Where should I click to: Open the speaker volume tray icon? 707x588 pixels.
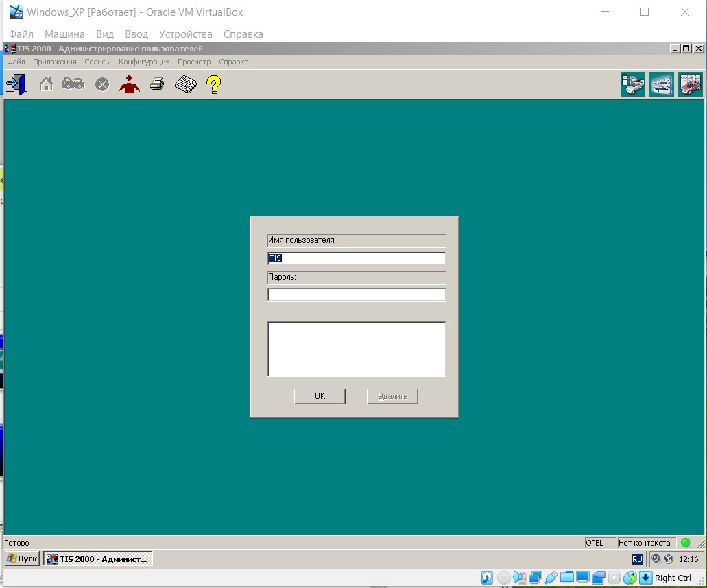pyautogui.click(x=656, y=559)
